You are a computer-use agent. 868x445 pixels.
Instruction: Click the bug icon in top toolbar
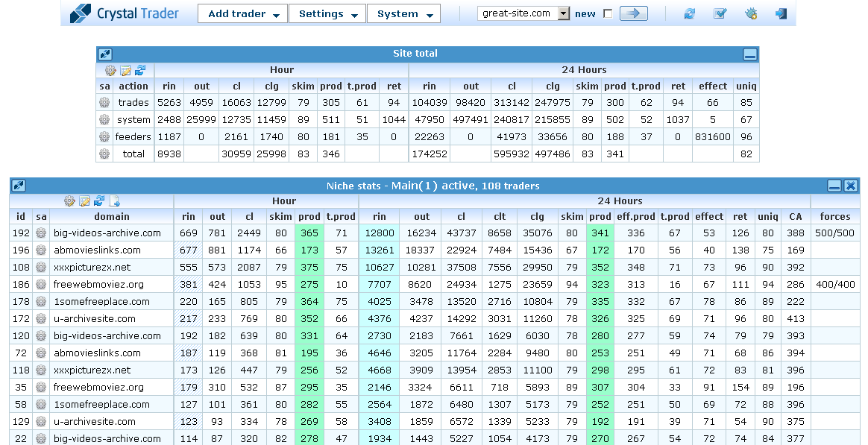(751, 13)
